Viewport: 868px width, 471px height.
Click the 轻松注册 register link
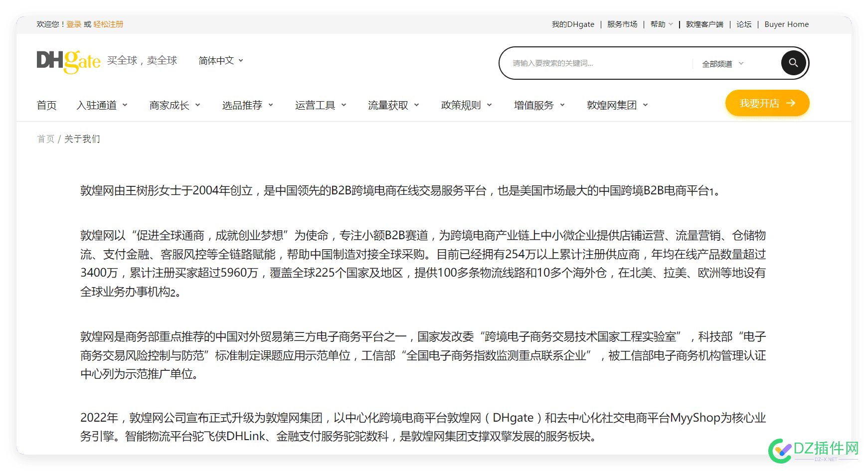pyautogui.click(x=108, y=24)
